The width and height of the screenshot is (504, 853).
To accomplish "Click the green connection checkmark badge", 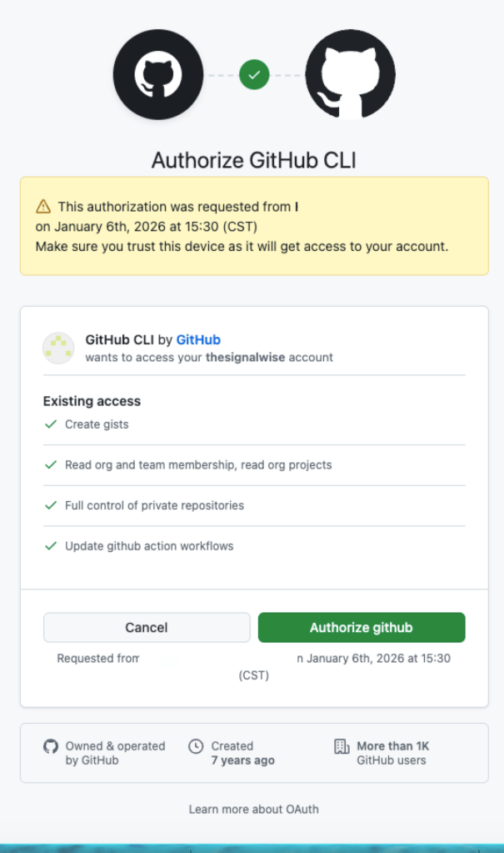I will pos(254,75).
